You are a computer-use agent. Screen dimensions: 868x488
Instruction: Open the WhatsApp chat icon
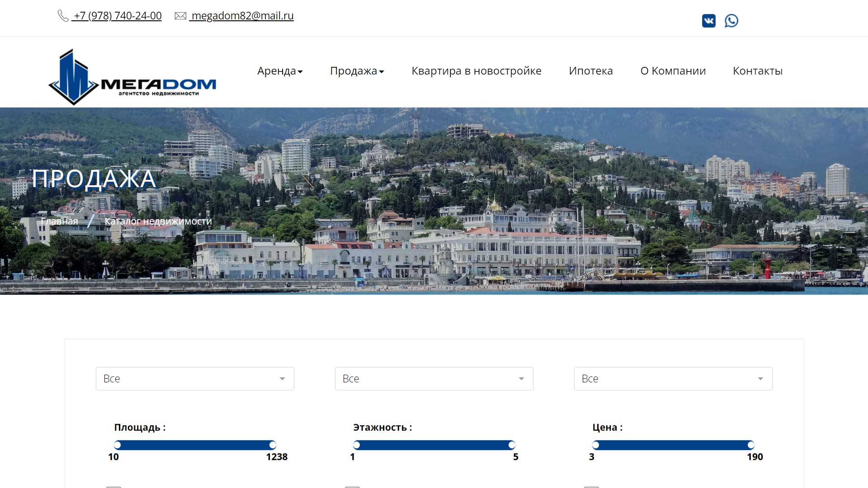tap(731, 21)
